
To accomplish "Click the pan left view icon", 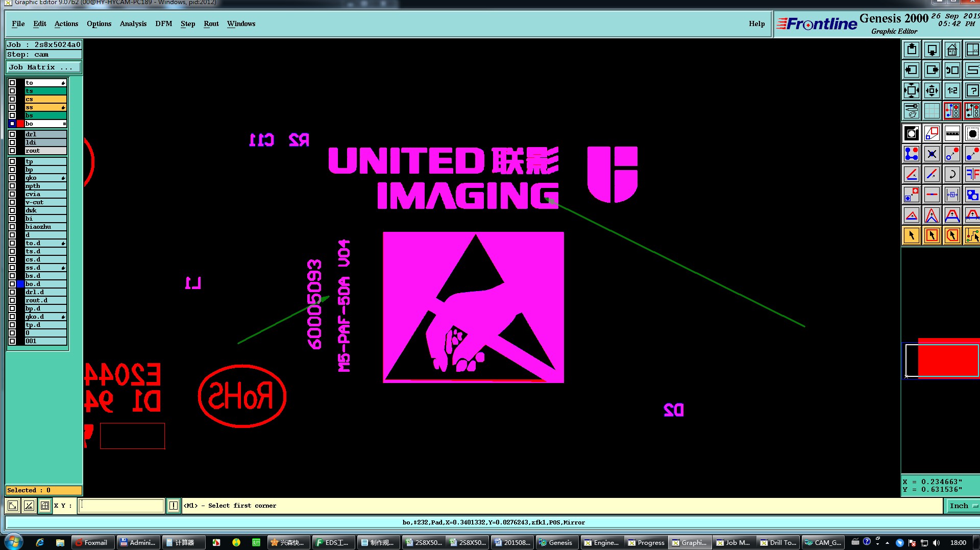I will (911, 70).
